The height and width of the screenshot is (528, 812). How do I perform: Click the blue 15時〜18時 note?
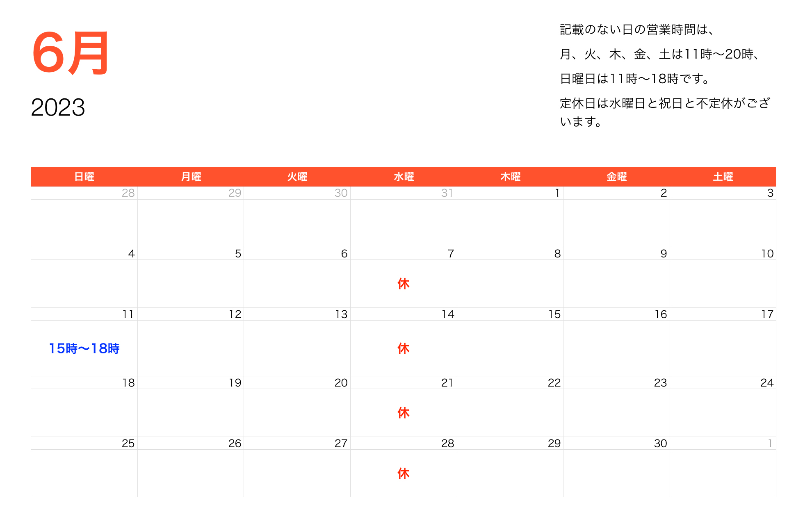coord(84,348)
